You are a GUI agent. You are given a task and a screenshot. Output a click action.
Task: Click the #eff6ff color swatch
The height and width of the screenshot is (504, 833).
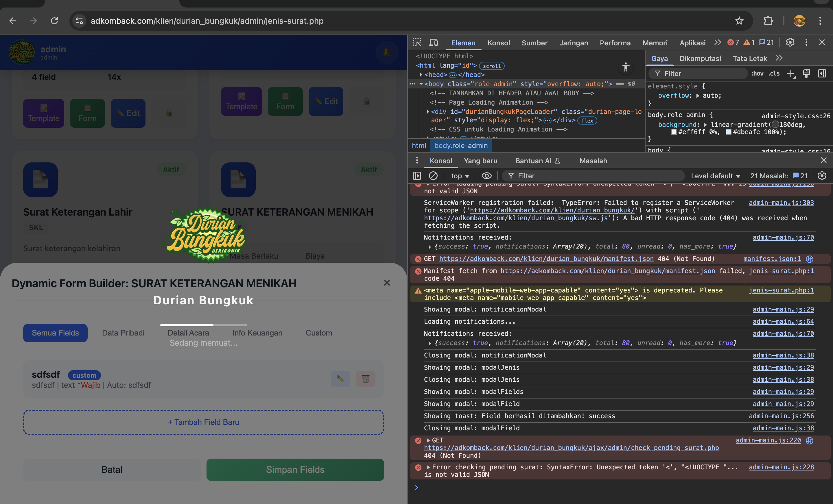[674, 132]
